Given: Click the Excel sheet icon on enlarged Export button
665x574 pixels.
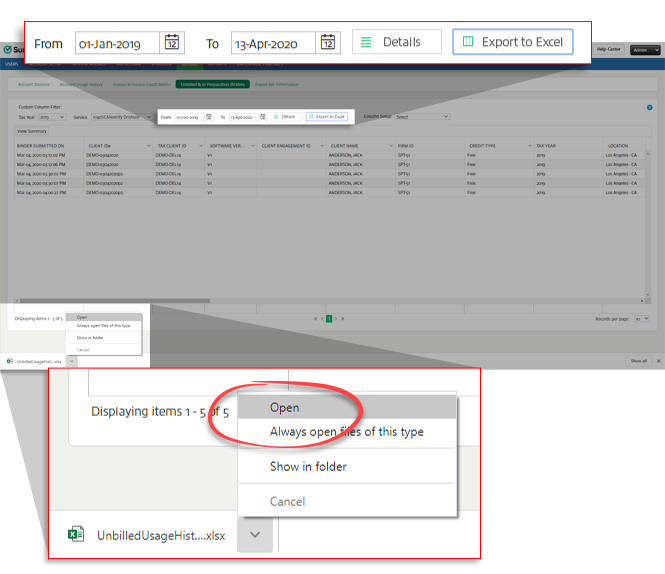Looking at the screenshot, I should click(x=467, y=42).
